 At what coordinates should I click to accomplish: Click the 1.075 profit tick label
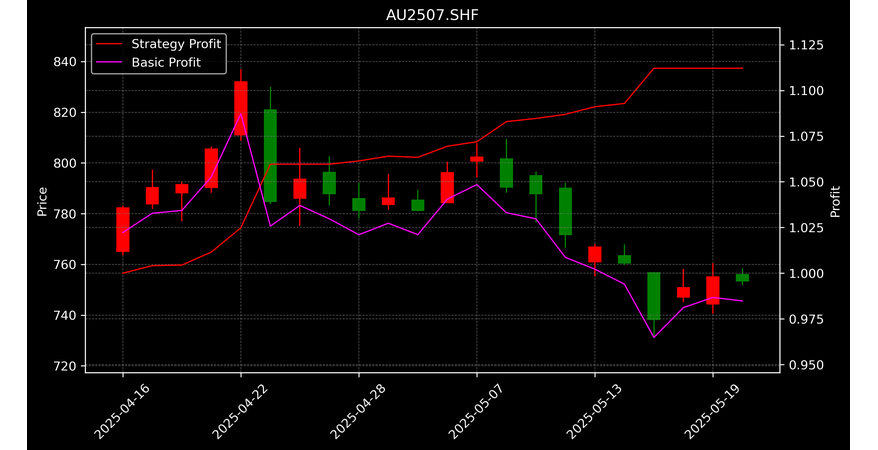point(806,137)
